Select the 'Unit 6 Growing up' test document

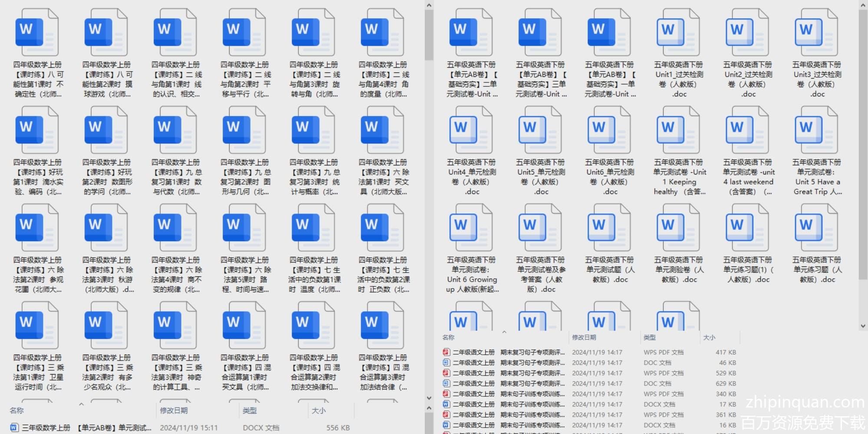tap(471, 228)
